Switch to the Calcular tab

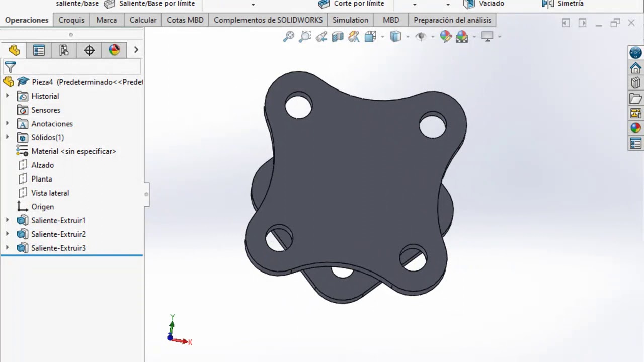point(143,20)
